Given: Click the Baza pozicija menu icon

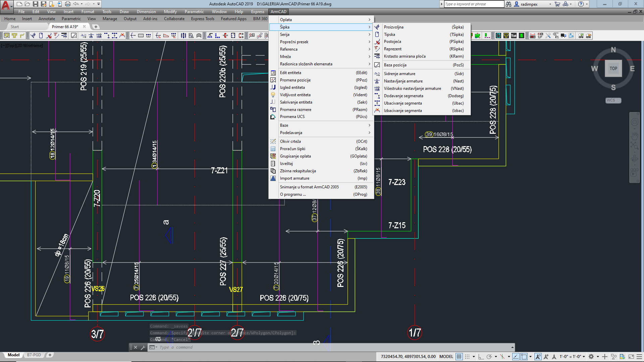Looking at the screenshot, I should (377, 65).
